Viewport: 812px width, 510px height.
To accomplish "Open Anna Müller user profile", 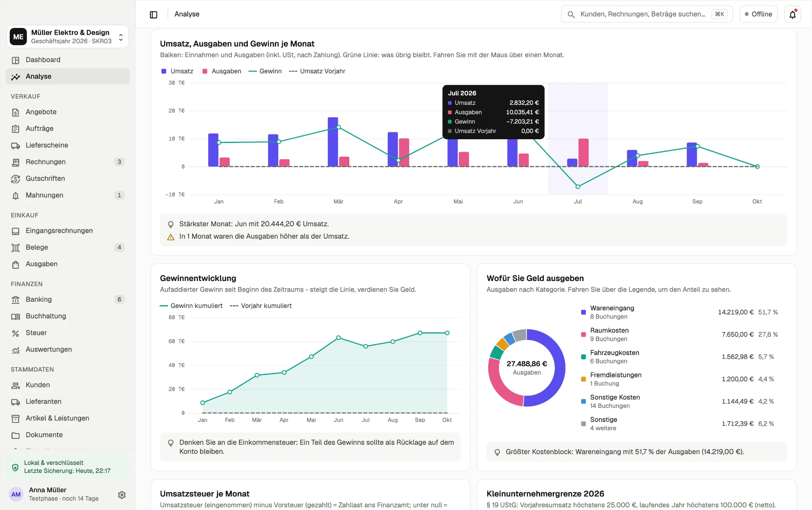I will click(x=59, y=494).
